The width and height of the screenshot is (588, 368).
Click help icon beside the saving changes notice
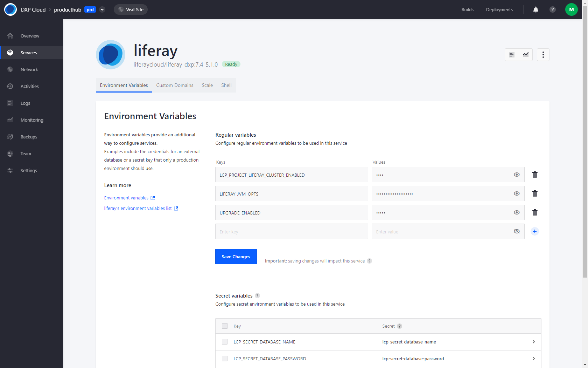[x=369, y=261]
